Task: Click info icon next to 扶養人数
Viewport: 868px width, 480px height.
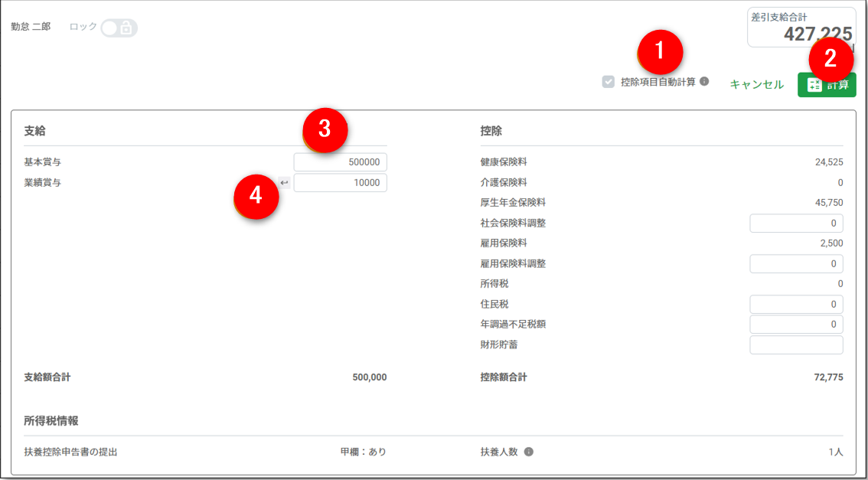Action: [529, 452]
